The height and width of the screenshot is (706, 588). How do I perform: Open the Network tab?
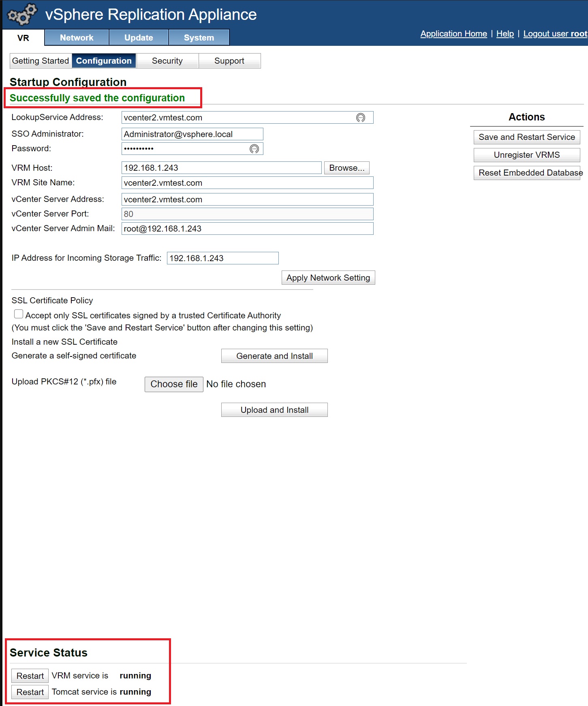point(77,38)
